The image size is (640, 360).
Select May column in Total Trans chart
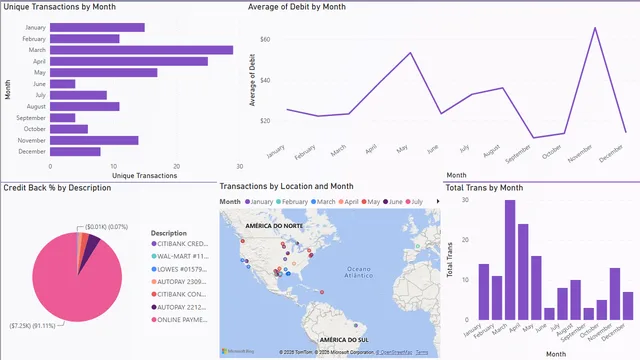(536, 288)
